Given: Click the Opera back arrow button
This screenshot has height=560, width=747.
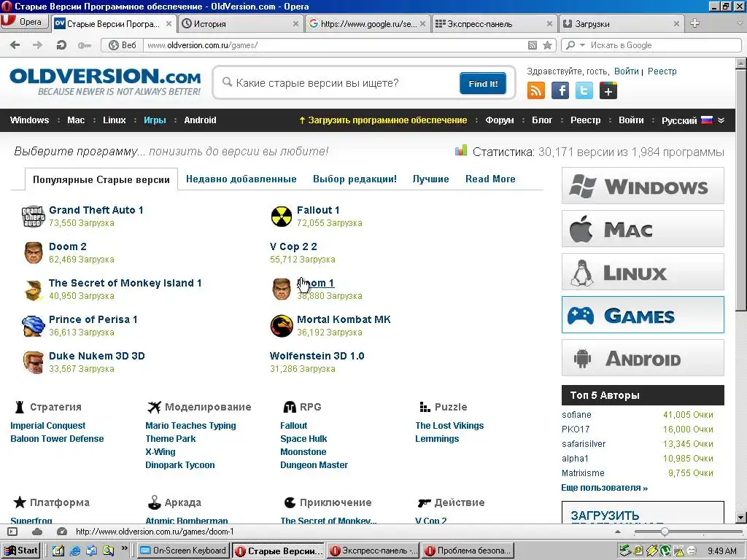Looking at the screenshot, I should click(15, 44).
